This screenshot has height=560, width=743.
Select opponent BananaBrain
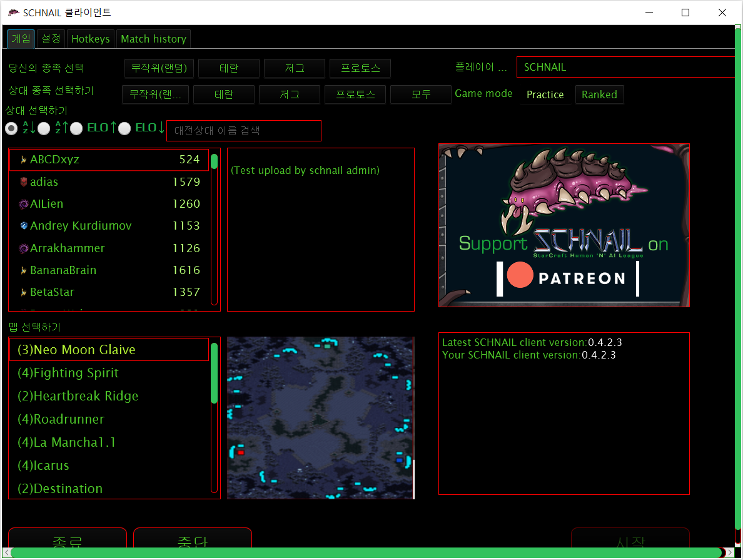(109, 270)
